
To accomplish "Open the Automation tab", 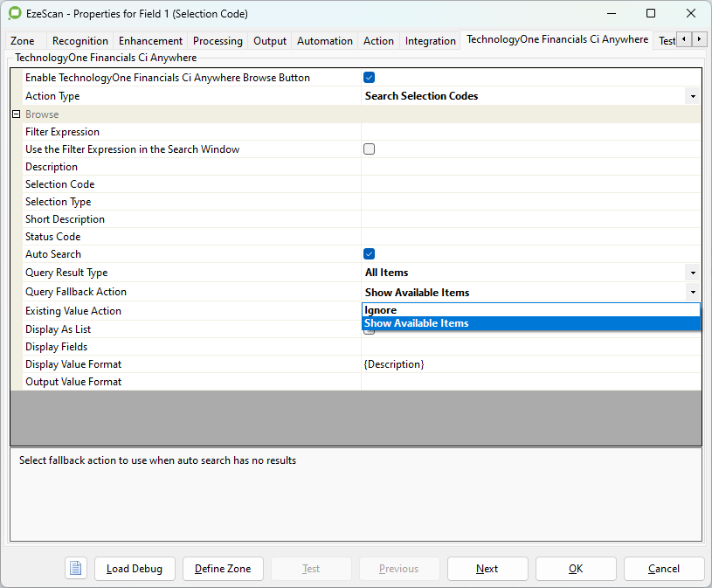I will [x=324, y=41].
